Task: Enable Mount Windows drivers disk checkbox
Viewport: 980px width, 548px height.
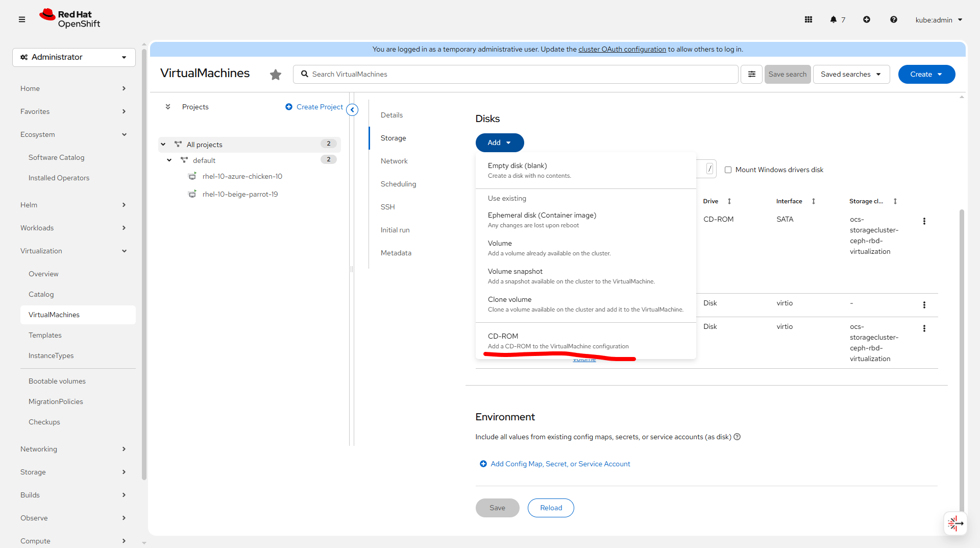Action: coord(728,170)
